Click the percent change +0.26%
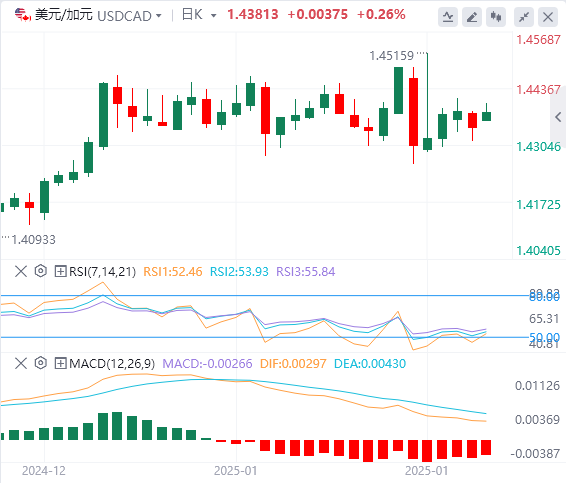The image size is (566, 483). [x=381, y=15]
